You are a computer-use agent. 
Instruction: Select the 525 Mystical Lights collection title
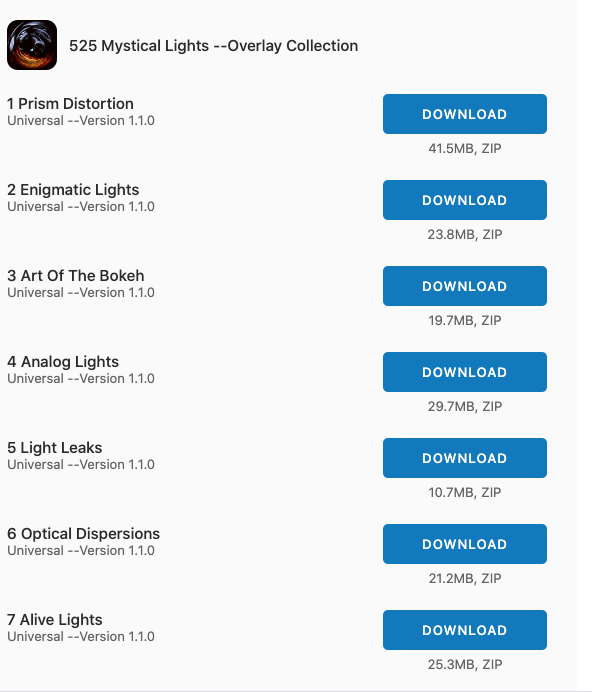213,45
